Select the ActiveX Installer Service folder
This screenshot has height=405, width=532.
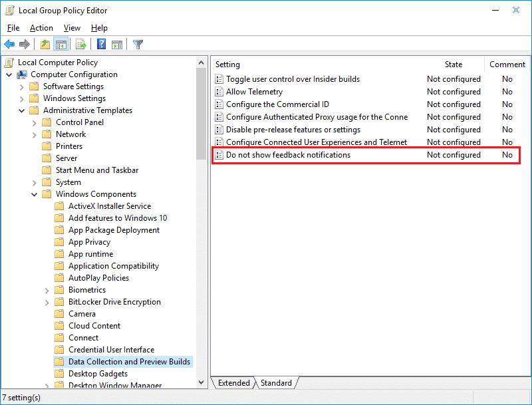[110, 206]
